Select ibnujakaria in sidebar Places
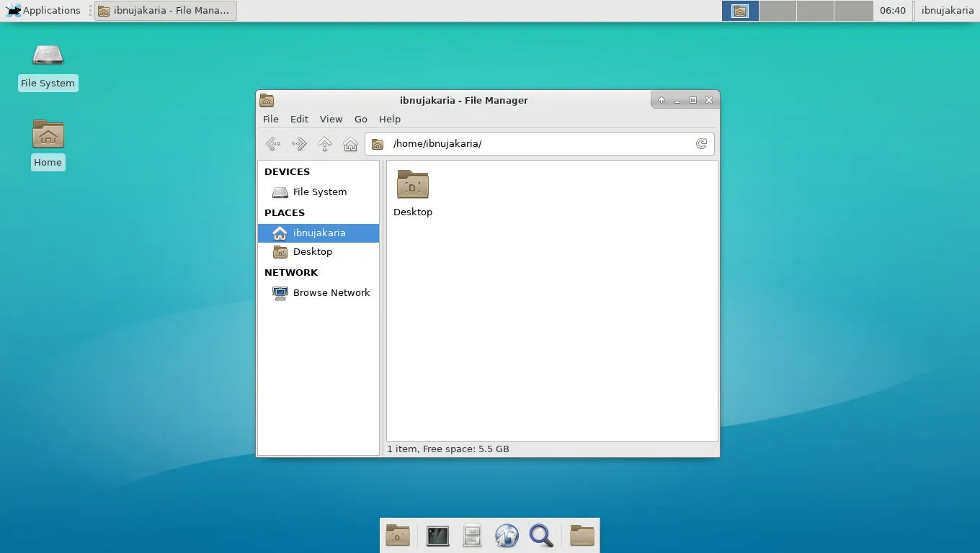Image resolution: width=980 pixels, height=553 pixels. [x=318, y=233]
